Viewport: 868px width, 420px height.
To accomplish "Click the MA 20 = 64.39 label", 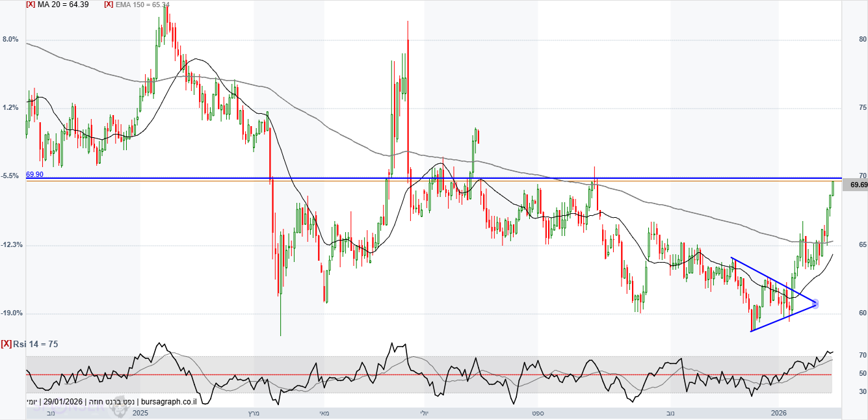I will (63, 5).
